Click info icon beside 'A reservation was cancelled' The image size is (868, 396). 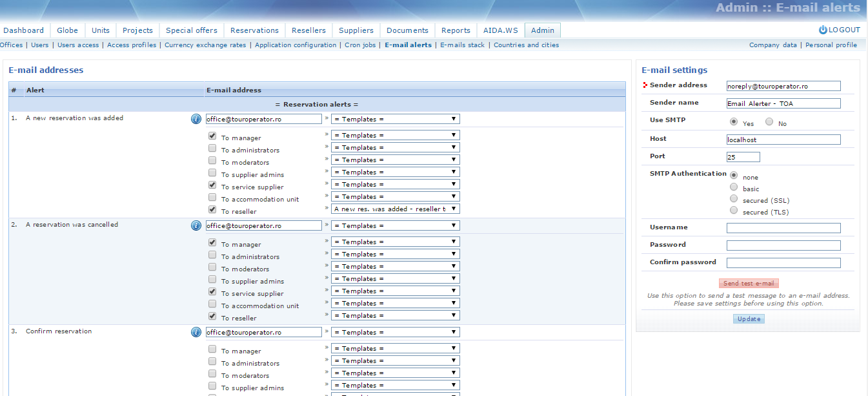[x=196, y=225]
